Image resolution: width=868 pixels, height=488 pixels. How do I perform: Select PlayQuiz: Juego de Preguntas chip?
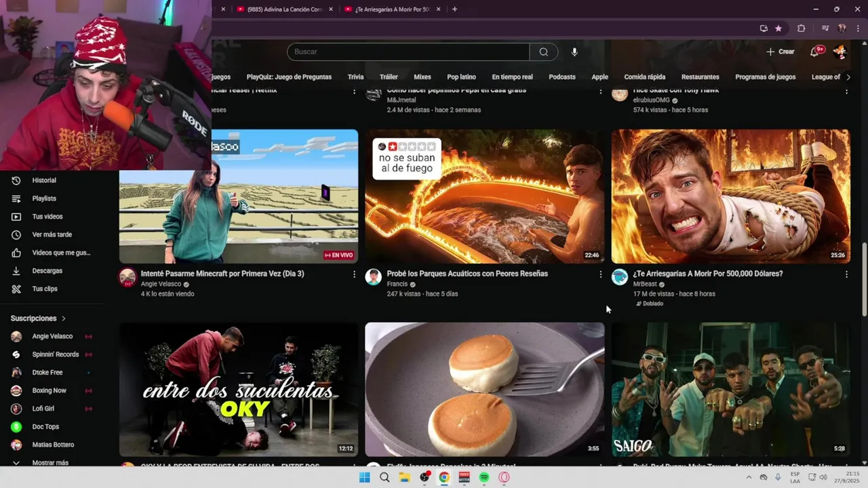[x=289, y=77]
